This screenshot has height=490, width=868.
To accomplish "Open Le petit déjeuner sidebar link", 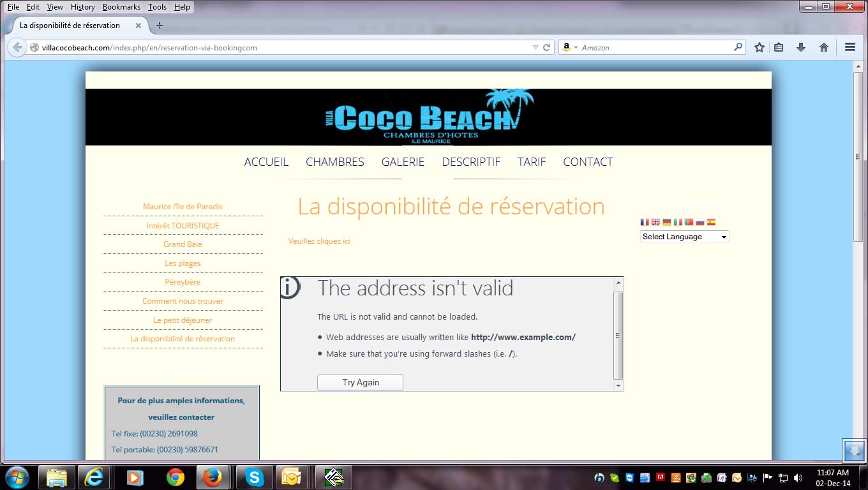I will (x=183, y=320).
